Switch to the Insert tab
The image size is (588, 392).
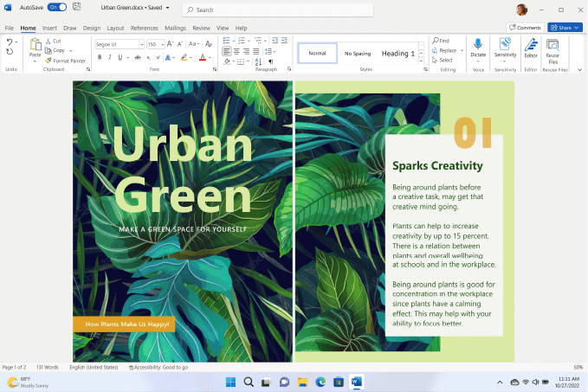pyautogui.click(x=49, y=28)
